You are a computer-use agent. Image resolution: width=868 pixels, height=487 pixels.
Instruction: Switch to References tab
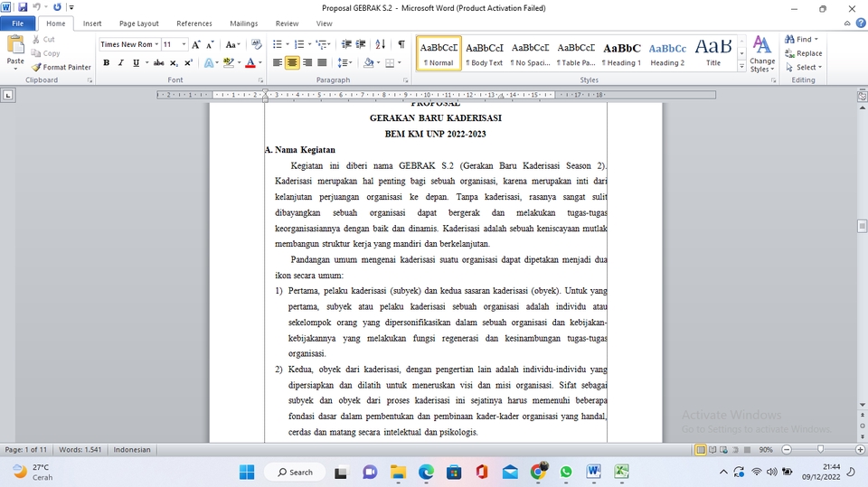pyautogui.click(x=194, y=23)
